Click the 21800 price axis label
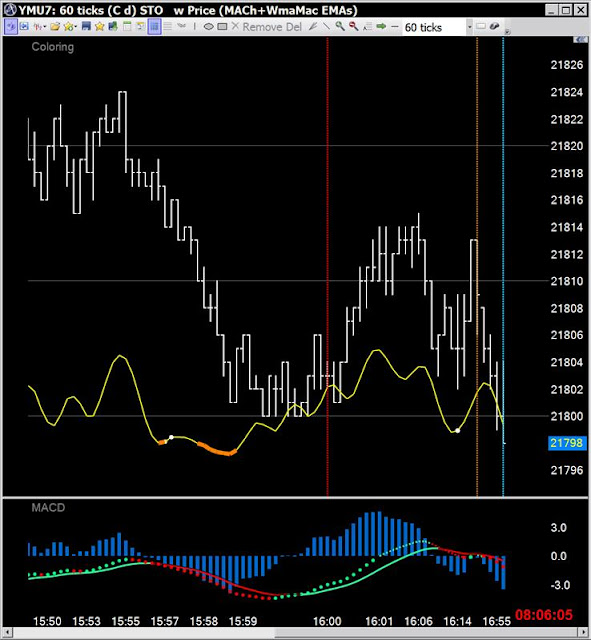This screenshot has width=591, height=640. (567, 416)
